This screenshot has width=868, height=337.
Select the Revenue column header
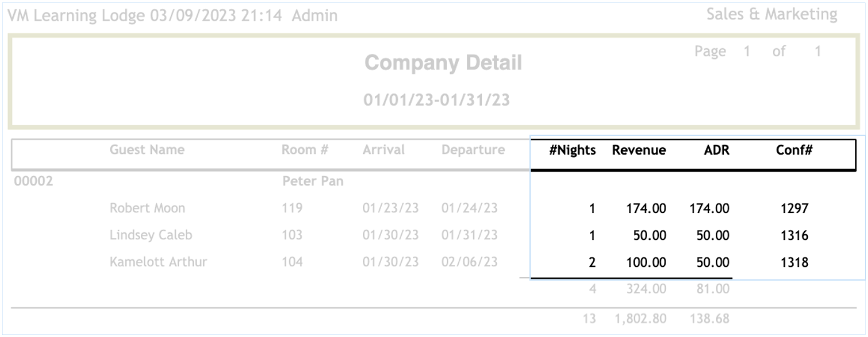[639, 150]
